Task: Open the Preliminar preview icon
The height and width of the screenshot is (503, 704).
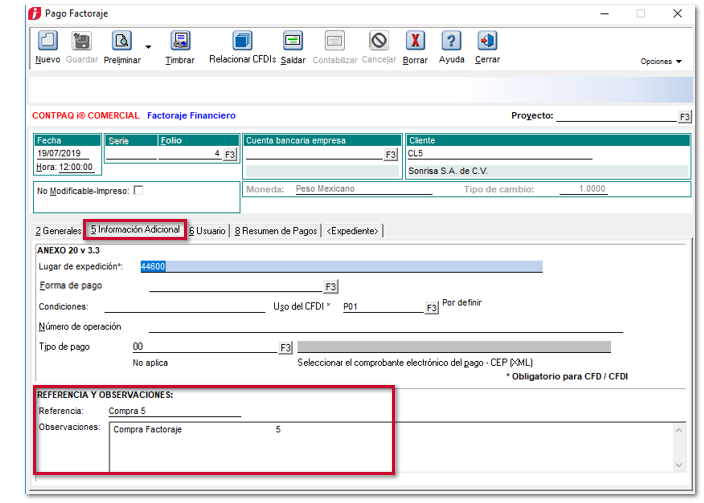Action: (x=121, y=41)
